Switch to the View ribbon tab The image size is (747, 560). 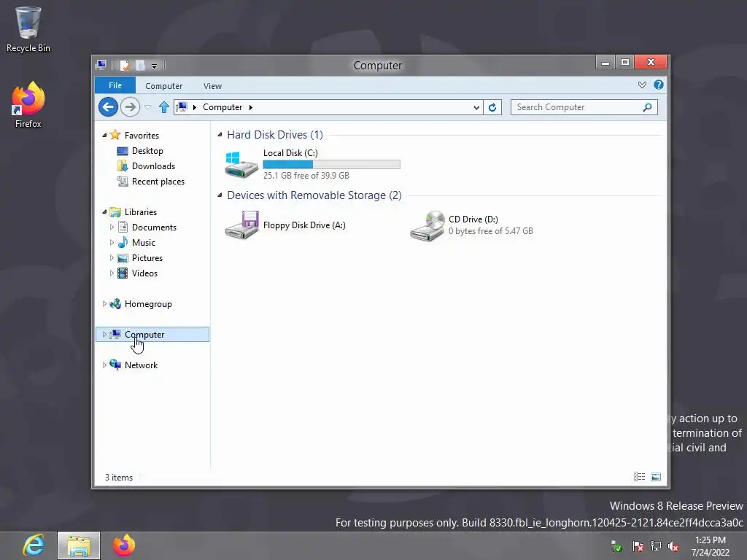(x=212, y=86)
